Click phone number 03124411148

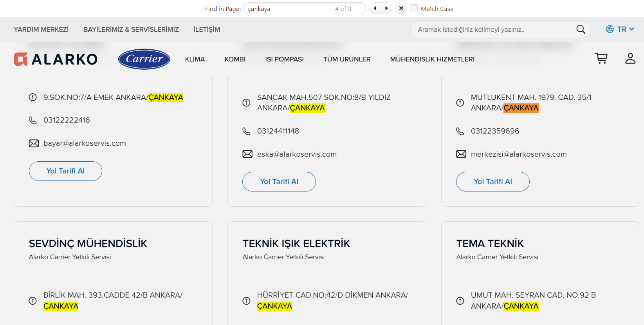pos(278,131)
